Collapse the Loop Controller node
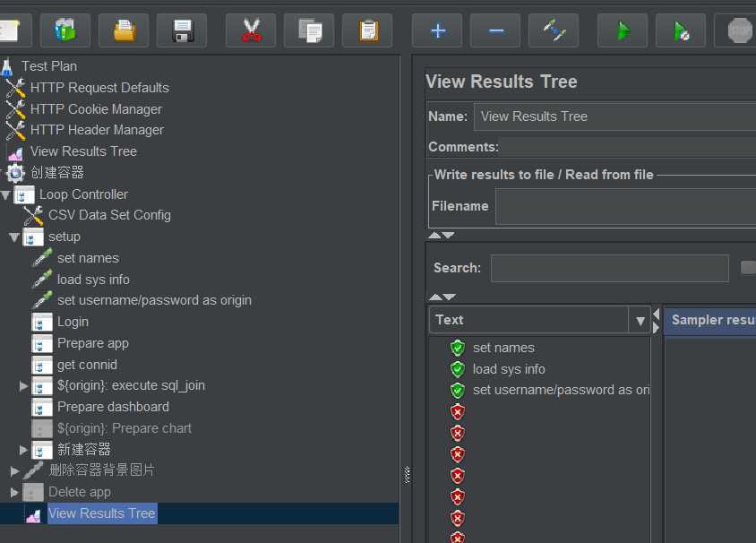 click(5, 194)
